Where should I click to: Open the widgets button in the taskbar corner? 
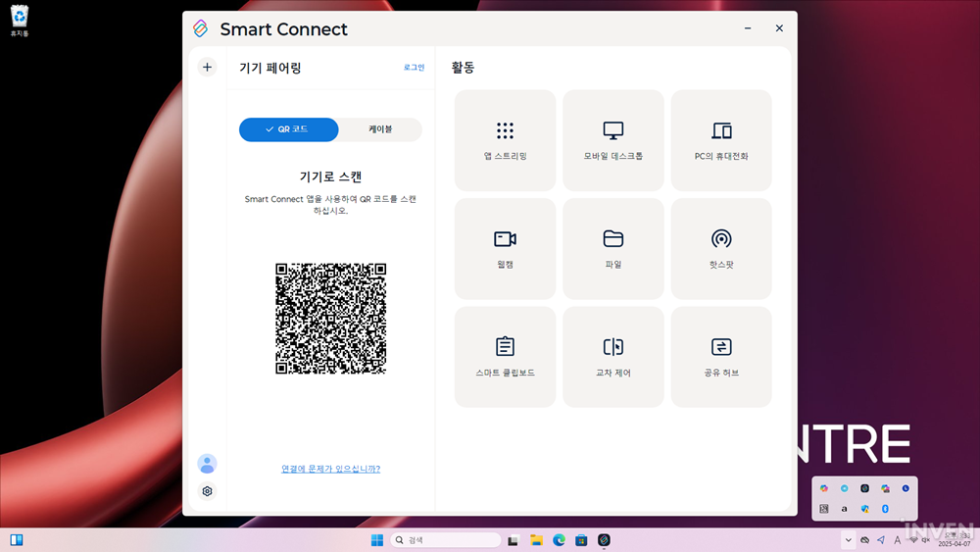tap(17, 540)
